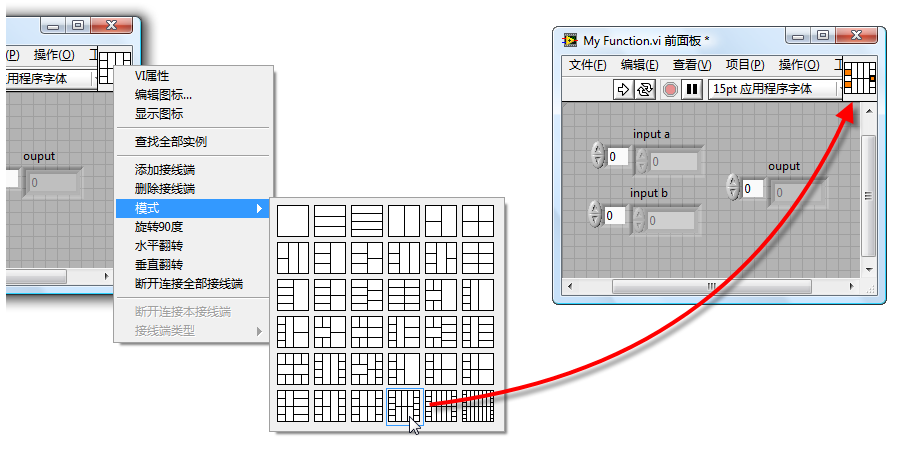Click the input b numeric value field

[616, 216]
